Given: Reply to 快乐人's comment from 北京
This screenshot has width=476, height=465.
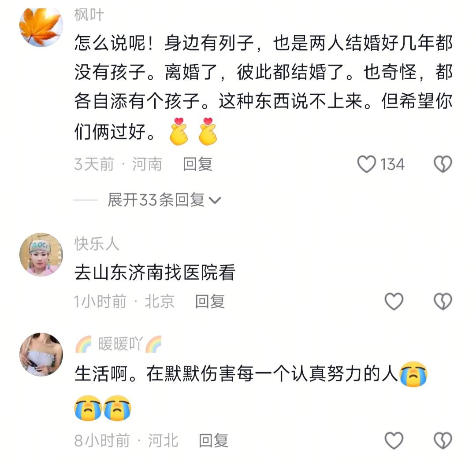Looking at the screenshot, I should 210,301.
